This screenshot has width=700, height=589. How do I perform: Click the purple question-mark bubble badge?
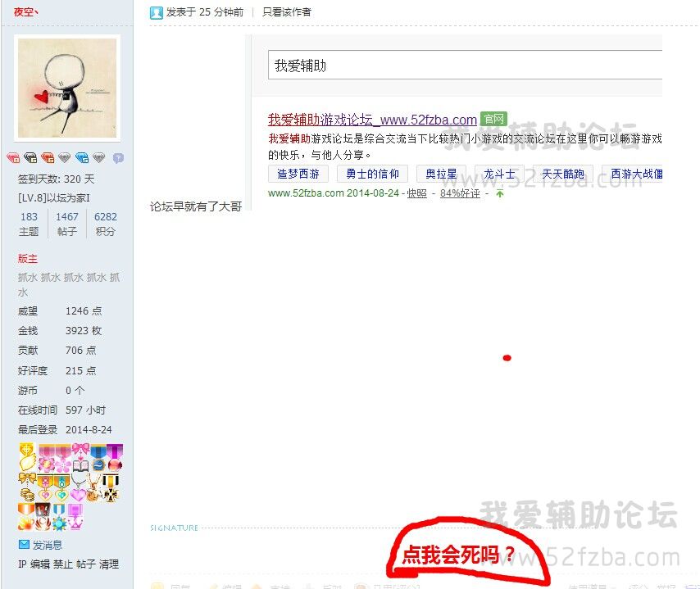(x=118, y=158)
